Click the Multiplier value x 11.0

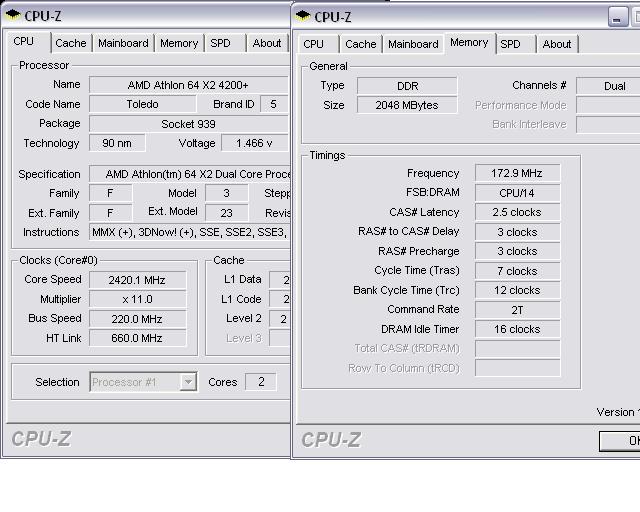coord(138,299)
